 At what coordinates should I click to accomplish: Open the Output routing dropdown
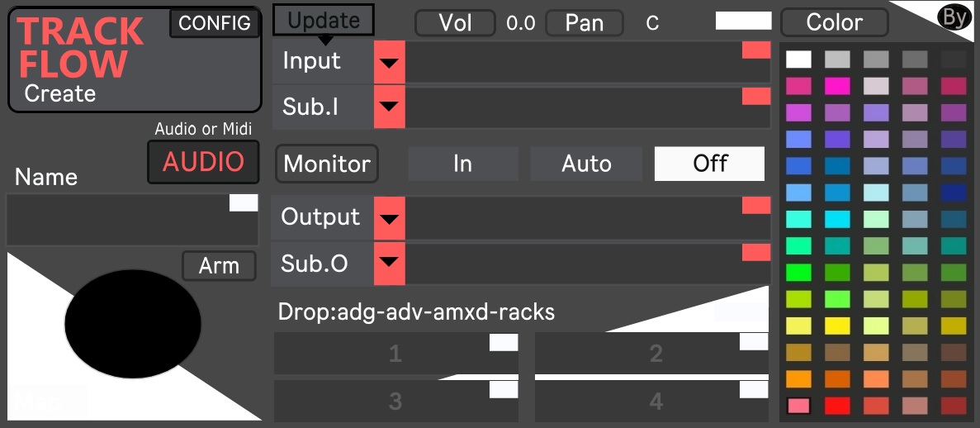pos(389,218)
